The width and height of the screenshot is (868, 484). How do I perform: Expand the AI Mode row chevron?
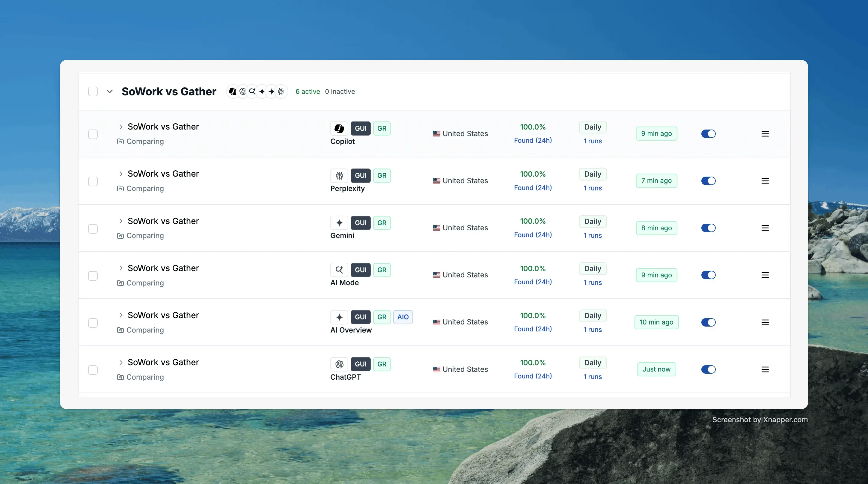pyautogui.click(x=121, y=268)
